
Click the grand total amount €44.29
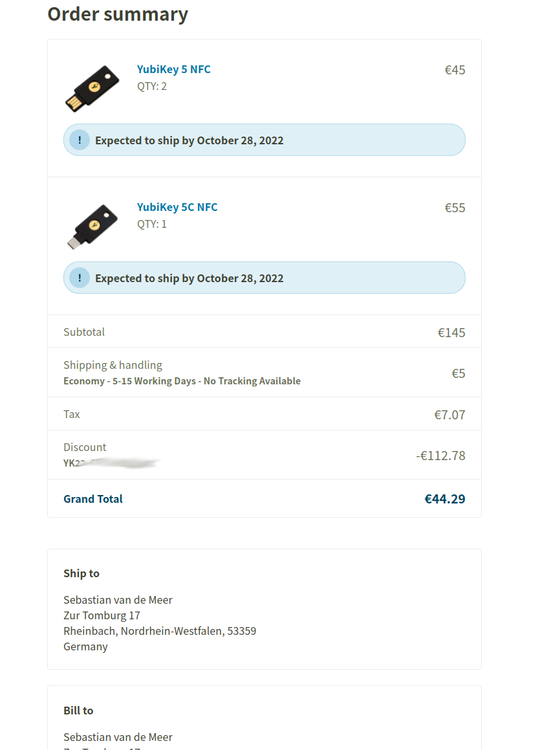[x=445, y=499]
